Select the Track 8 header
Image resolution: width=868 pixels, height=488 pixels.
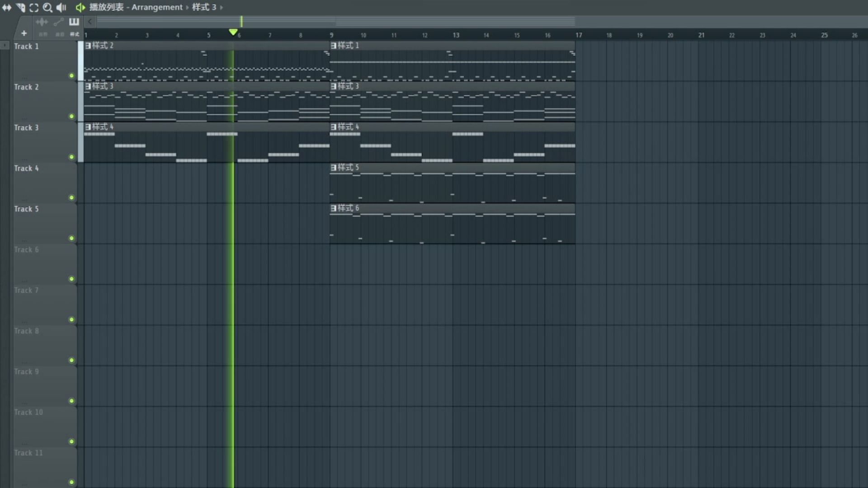45,346
